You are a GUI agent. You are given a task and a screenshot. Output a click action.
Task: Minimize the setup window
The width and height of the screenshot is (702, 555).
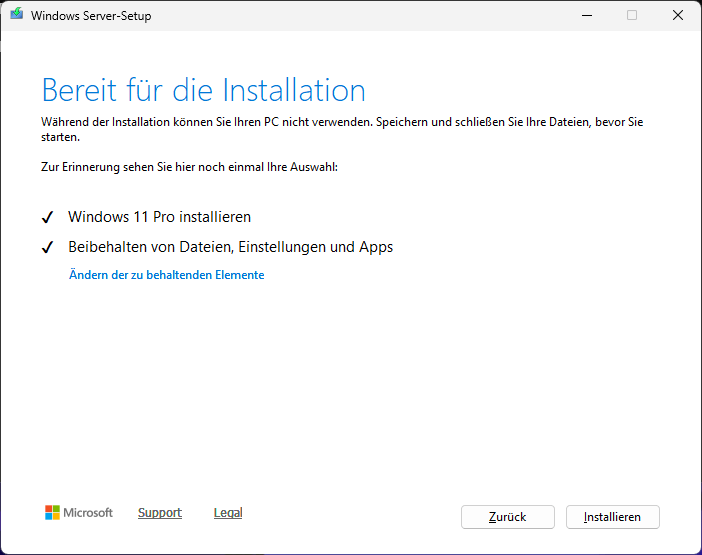coord(587,15)
